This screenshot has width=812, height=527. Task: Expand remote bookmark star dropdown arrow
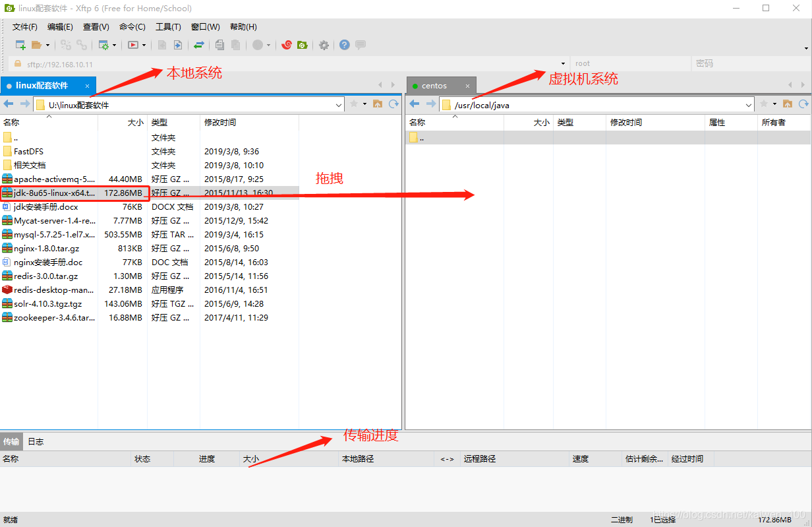tap(774, 104)
